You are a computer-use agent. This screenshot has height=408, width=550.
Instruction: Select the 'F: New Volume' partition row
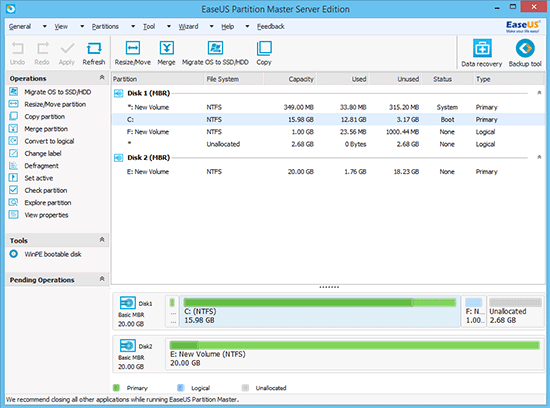point(328,132)
